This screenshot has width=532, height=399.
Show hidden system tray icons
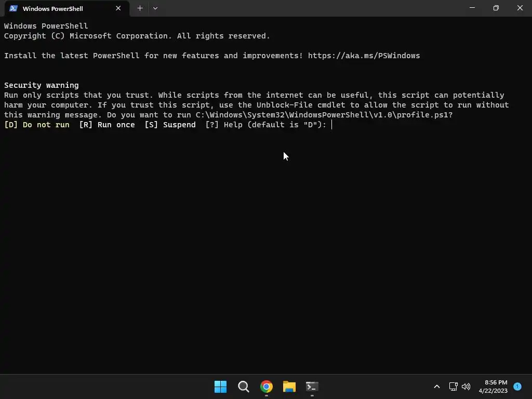pos(437,387)
